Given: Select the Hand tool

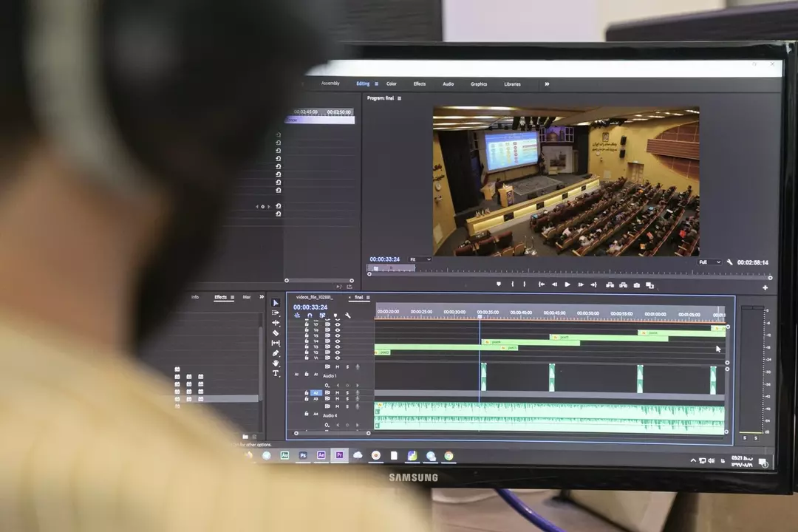Looking at the screenshot, I should [276, 364].
